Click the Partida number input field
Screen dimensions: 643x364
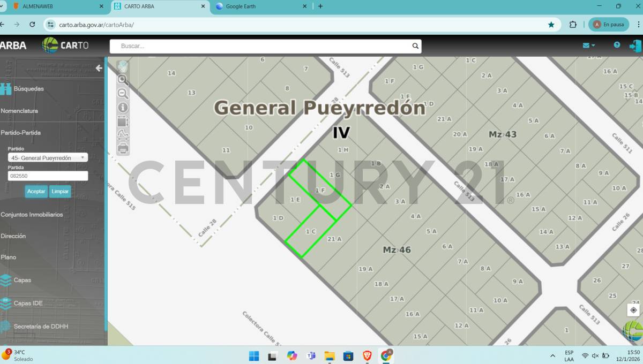click(x=48, y=176)
